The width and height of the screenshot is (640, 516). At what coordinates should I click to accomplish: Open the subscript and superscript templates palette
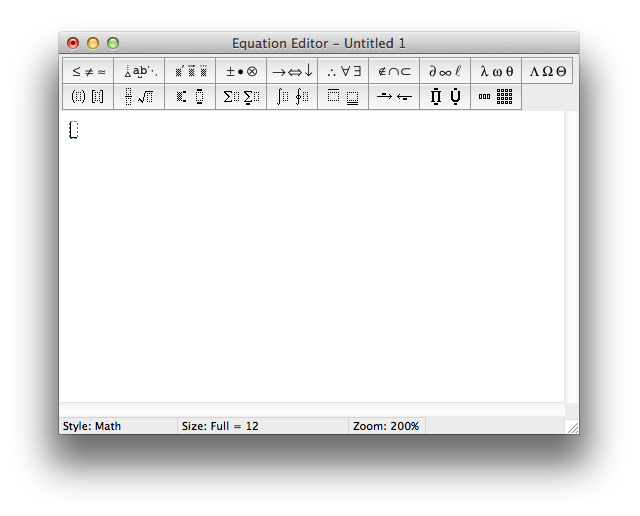click(190, 97)
